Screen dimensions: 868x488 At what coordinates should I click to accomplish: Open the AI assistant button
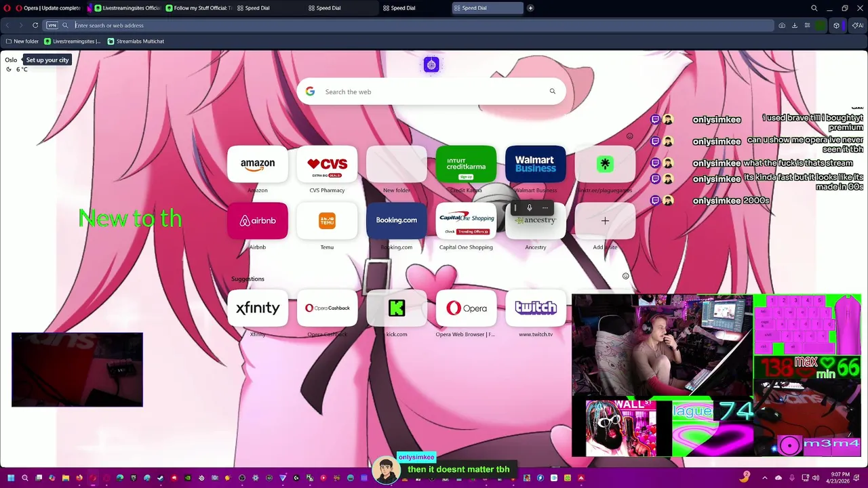[x=857, y=25]
